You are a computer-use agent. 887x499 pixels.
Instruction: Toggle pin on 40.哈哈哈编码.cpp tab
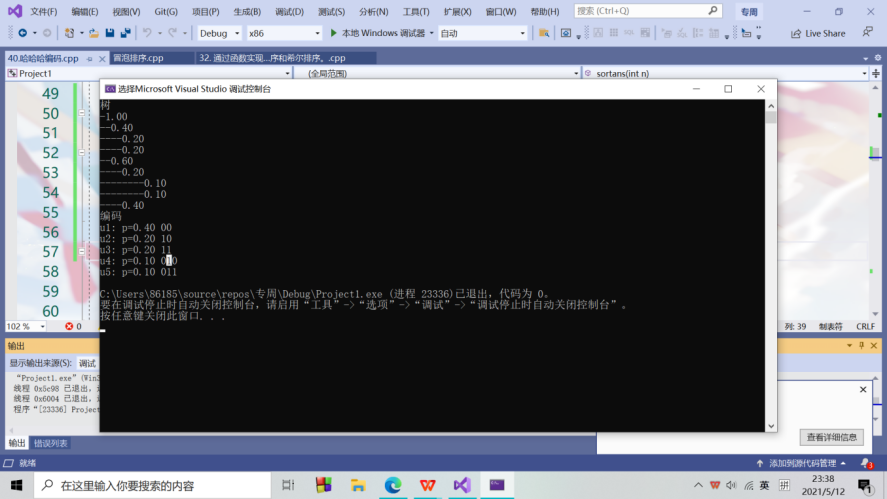89,58
